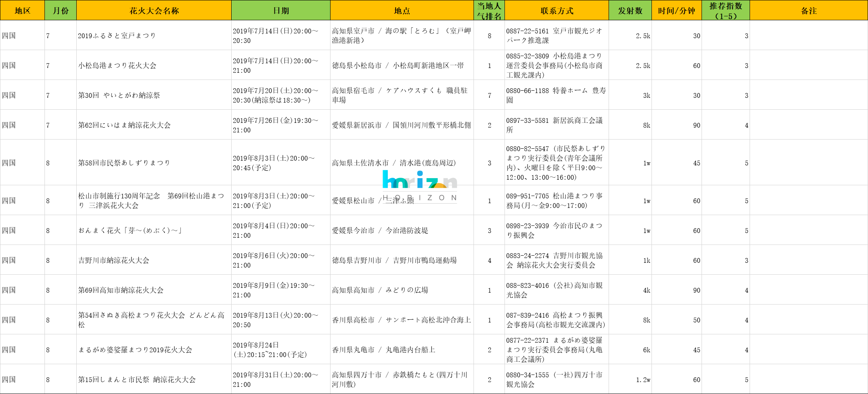
Task: Click cell まるがめ婆娑羅まつり2019花火大会
Action: tap(154, 349)
